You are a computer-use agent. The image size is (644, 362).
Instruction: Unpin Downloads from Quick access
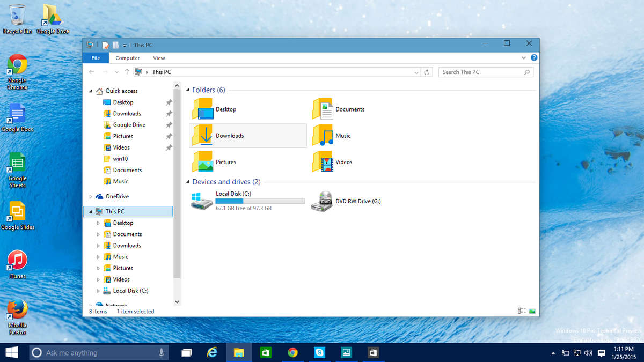[x=168, y=113]
